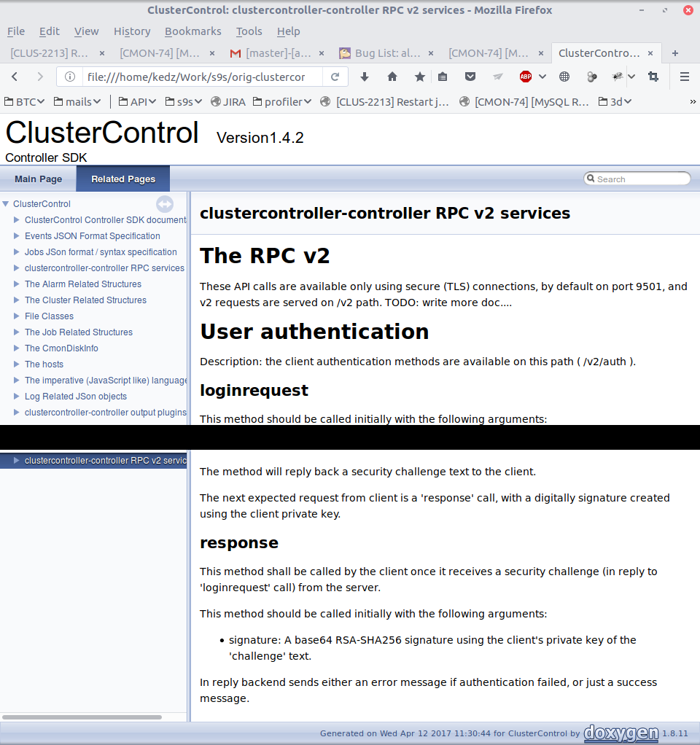The image size is (700, 745).
Task: Click the globe toolbar icon
Action: 564,77
